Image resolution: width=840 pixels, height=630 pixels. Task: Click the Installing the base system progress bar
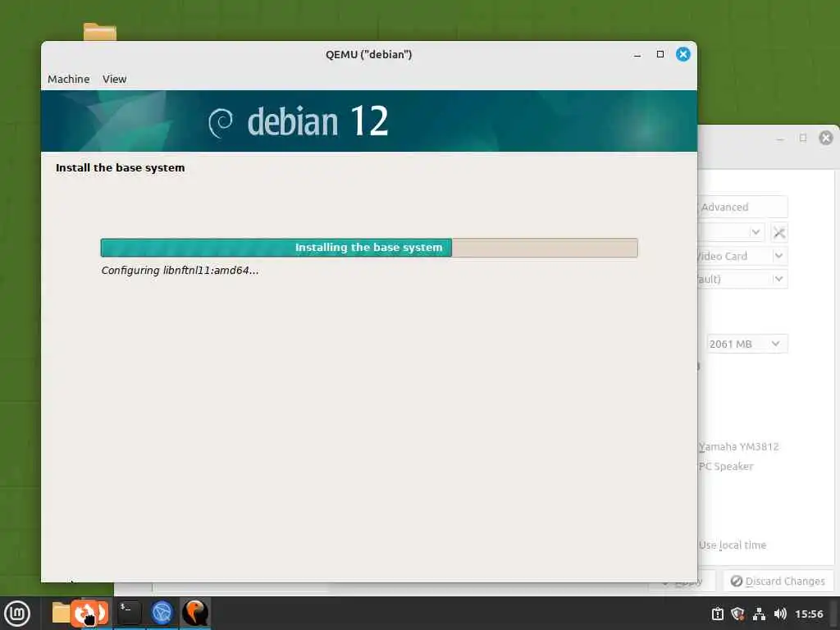[x=368, y=248]
